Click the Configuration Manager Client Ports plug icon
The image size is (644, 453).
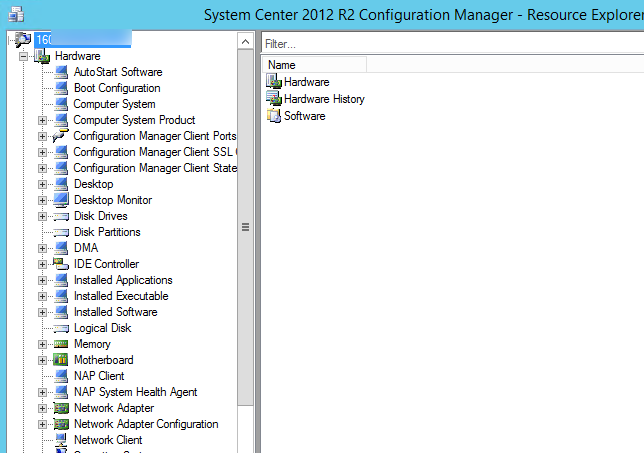61,136
